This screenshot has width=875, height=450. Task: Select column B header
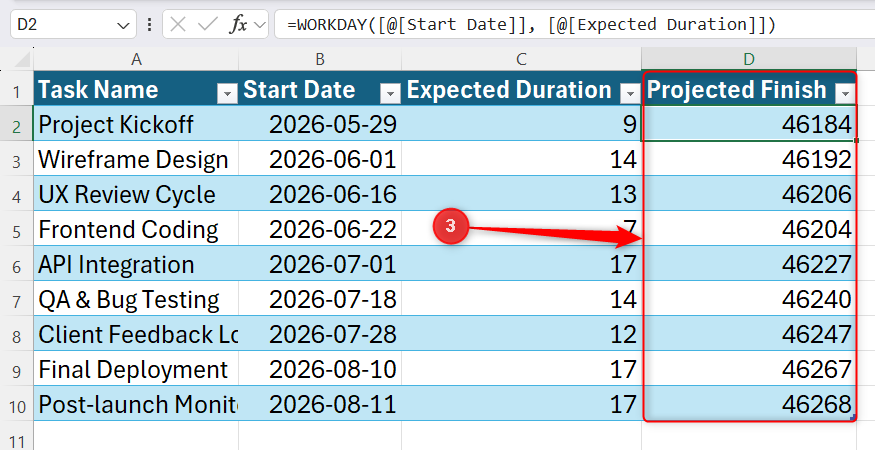click(320, 59)
